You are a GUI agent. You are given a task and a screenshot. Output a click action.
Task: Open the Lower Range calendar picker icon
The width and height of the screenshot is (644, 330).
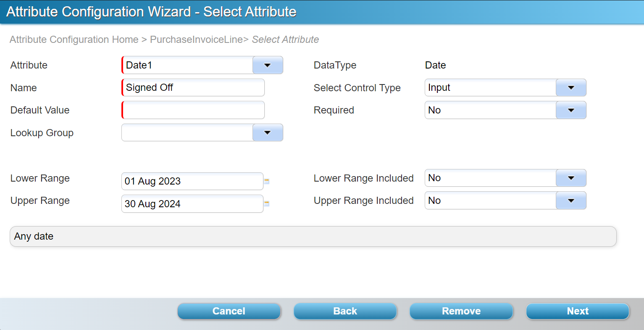(x=266, y=181)
